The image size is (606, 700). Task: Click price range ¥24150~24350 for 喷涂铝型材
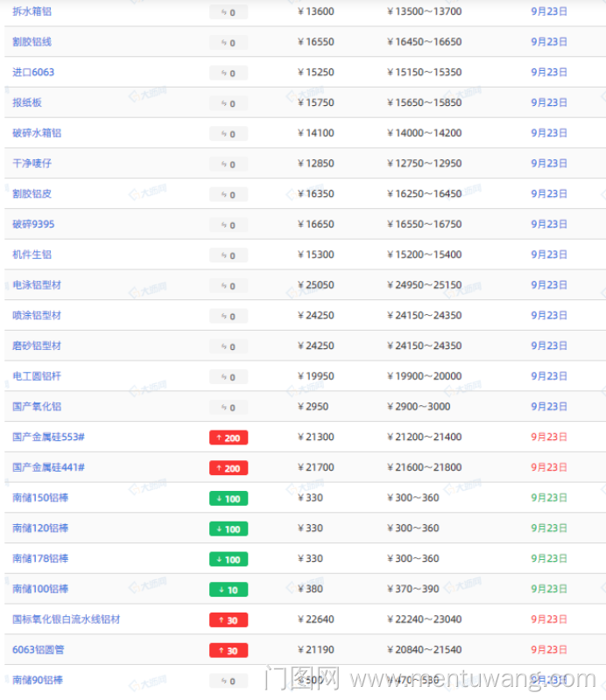[425, 315]
